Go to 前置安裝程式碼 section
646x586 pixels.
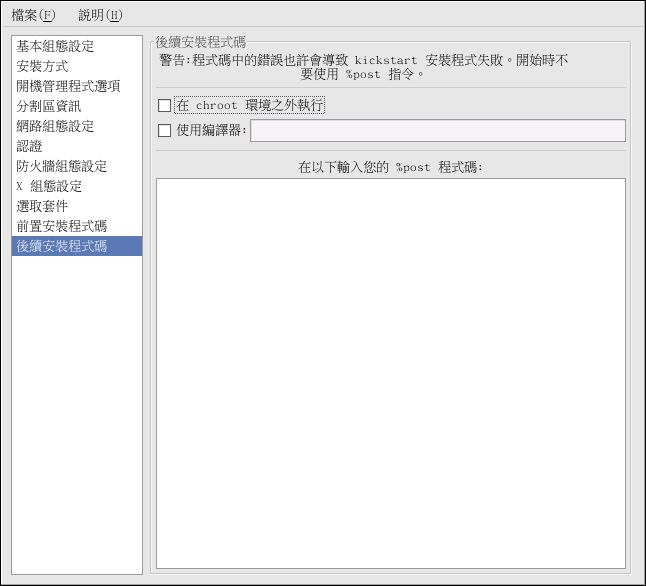coord(62,226)
